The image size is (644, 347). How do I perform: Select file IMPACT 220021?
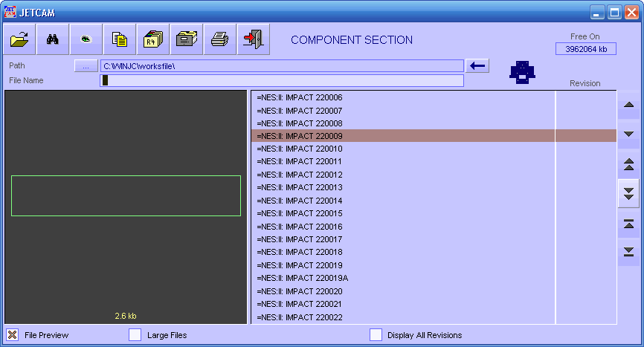[403, 304]
